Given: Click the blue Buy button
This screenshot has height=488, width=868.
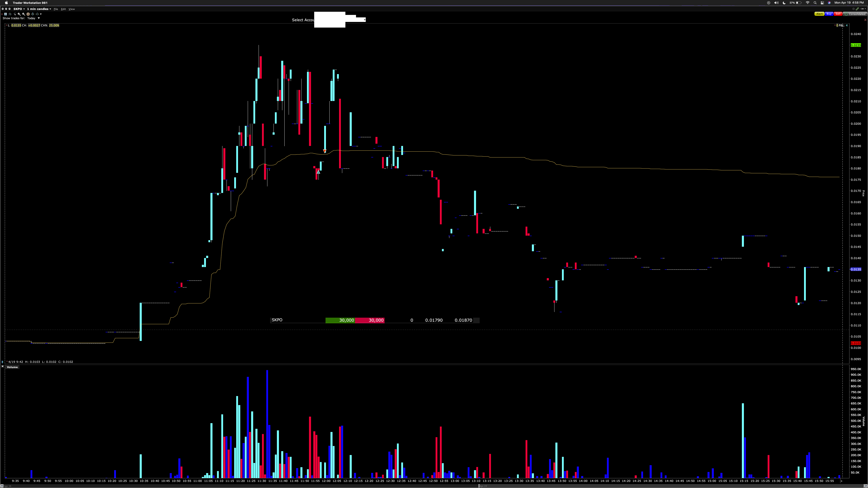Looking at the screenshot, I should pos(829,14).
